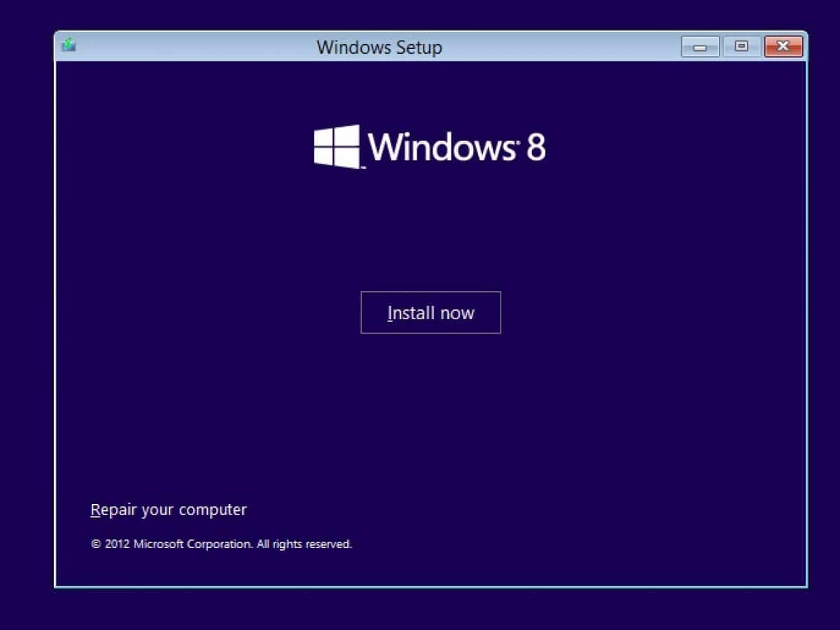Viewport: 840px width, 630px height.
Task: Click the Windows Setup title bar icon
Action: [x=69, y=45]
